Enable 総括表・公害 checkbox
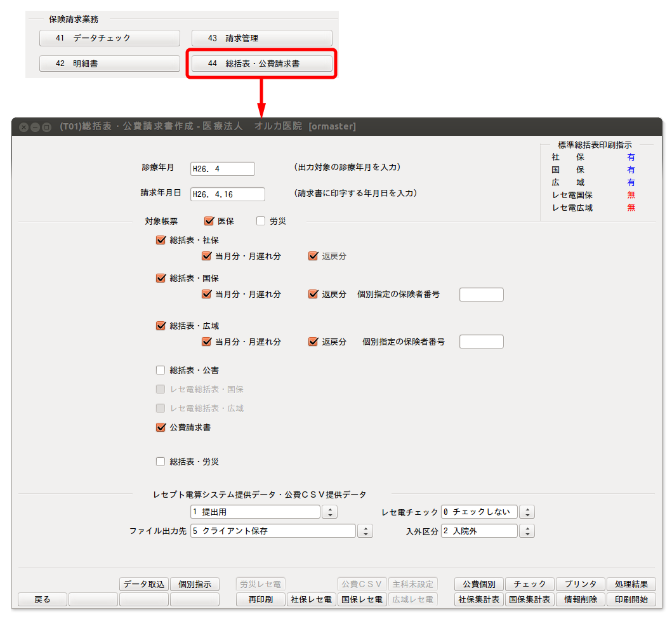Screen dimensions: 672x619 point(161,370)
